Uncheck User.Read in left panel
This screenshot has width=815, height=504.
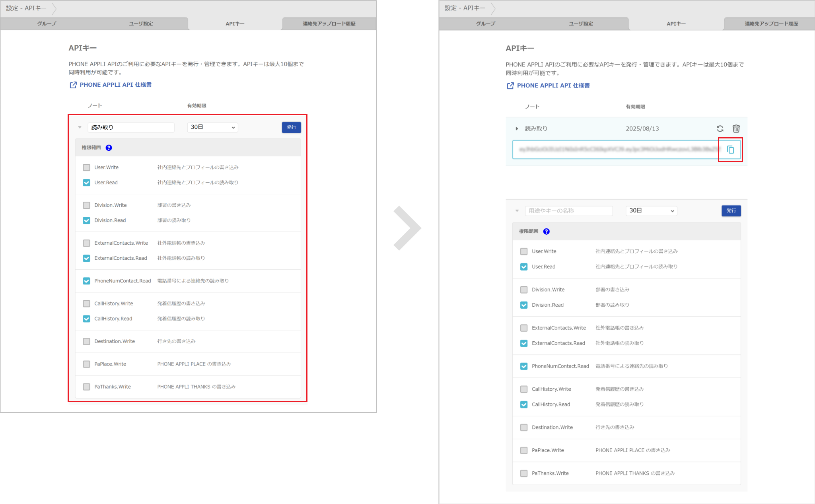pyautogui.click(x=86, y=183)
